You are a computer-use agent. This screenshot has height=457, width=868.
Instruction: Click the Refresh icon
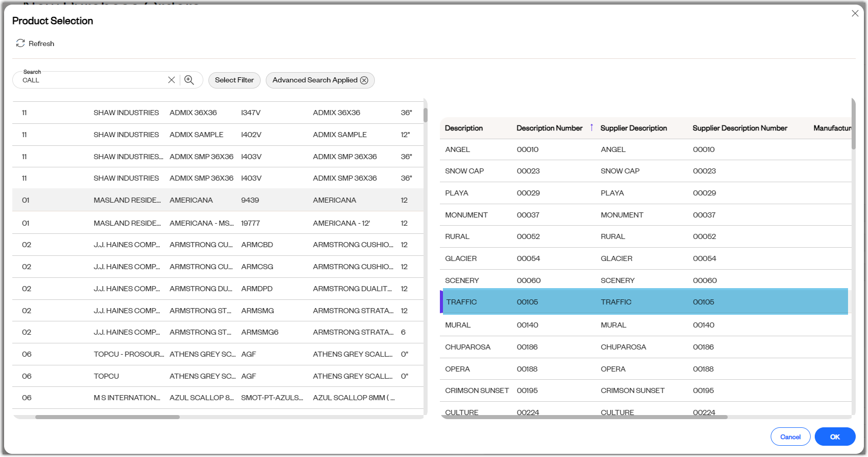tap(20, 43)
